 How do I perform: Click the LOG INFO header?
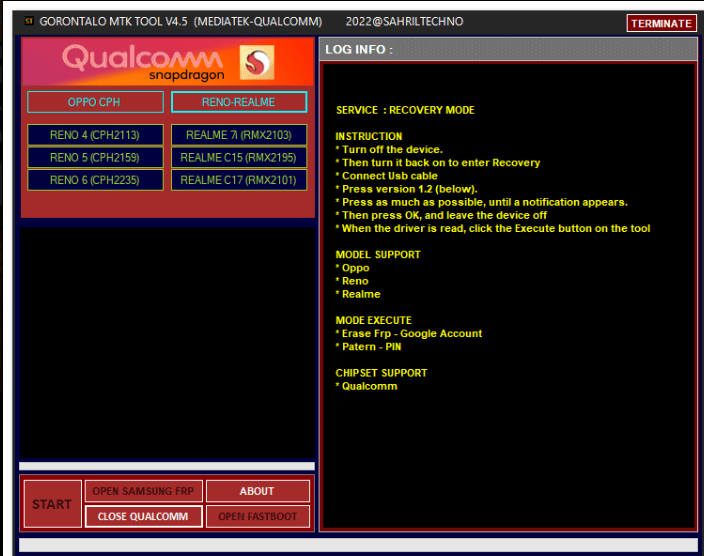point(508,49)
